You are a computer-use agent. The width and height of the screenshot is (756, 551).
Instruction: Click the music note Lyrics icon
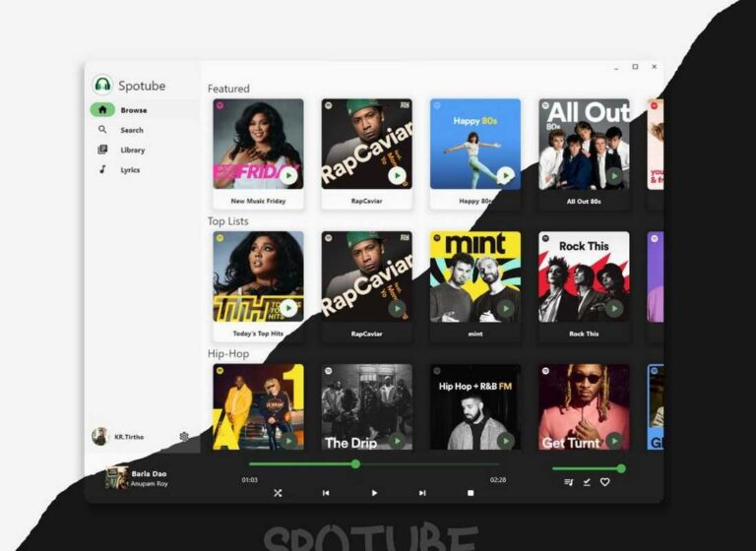[x=102, y=169]
